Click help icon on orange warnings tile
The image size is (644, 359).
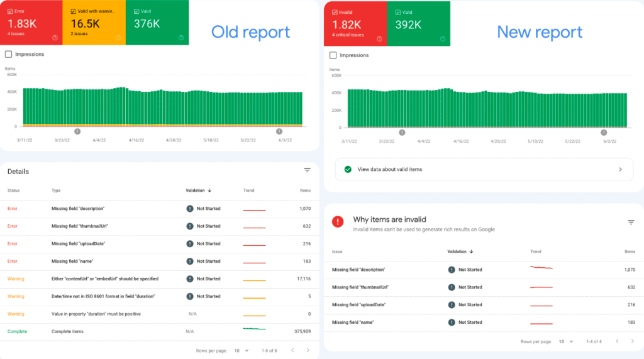coord(118,38)
